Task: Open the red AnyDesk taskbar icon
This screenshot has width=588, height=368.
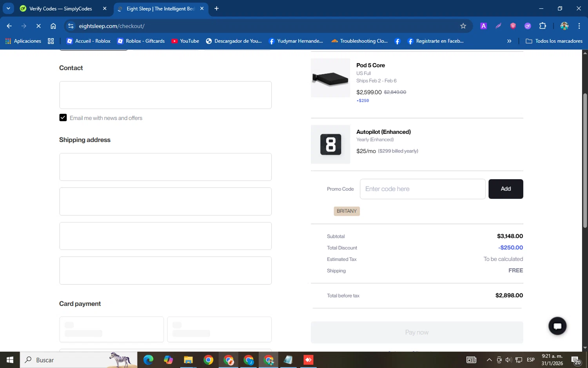Action: click(309, 360)
